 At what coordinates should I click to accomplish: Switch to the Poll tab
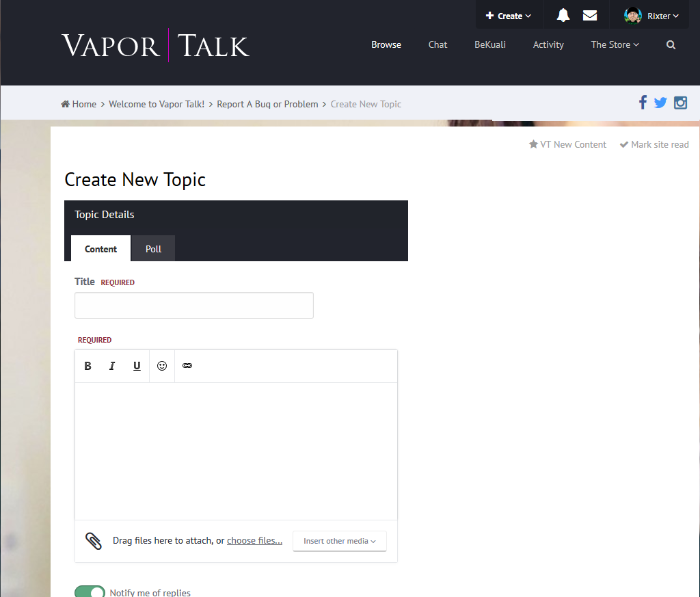pos(153,249)
